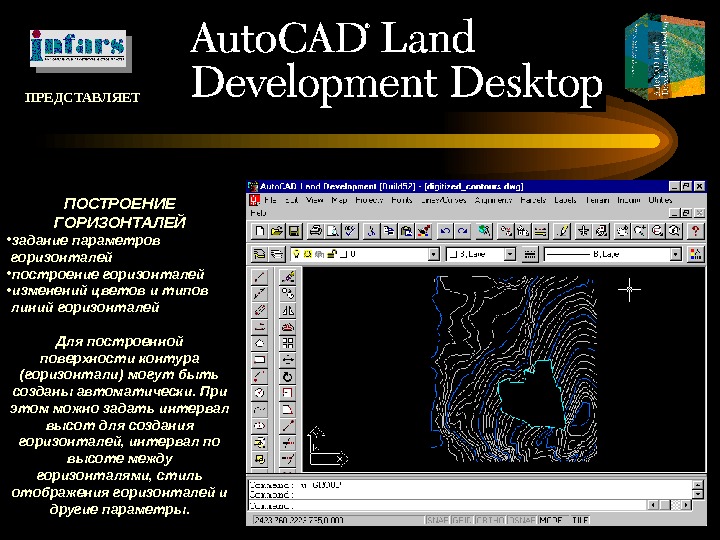Toggle GRID in the status bar
The width and height of the screenshot is (720, 540).
click(461, 520)
